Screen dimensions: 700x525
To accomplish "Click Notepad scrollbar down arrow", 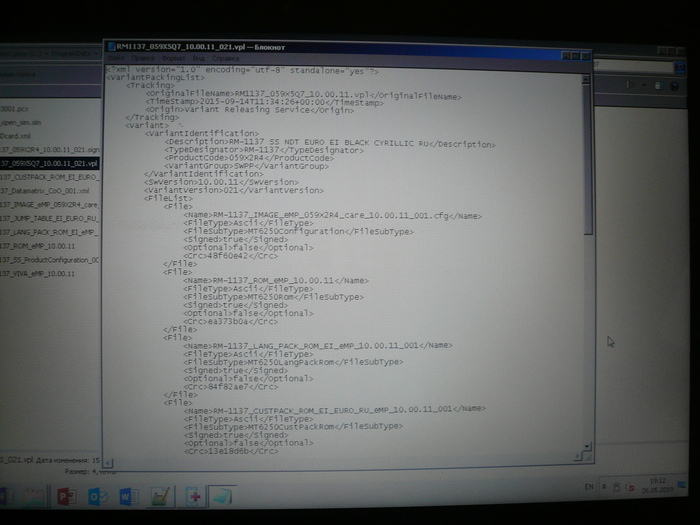I will [x=588, y=446].
